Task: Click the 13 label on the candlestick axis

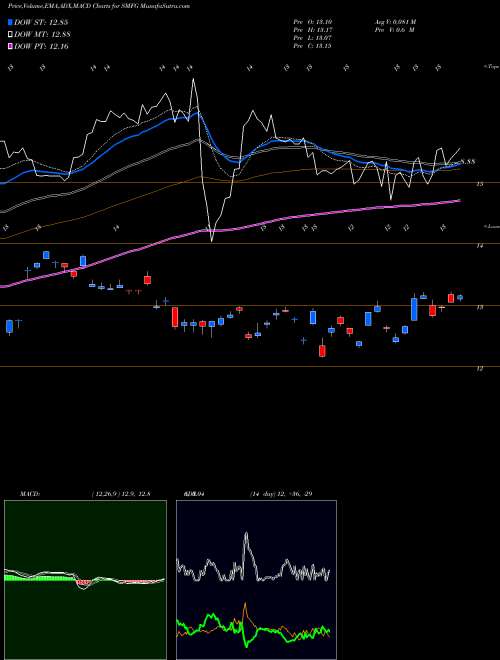Action: click(479, 307)
